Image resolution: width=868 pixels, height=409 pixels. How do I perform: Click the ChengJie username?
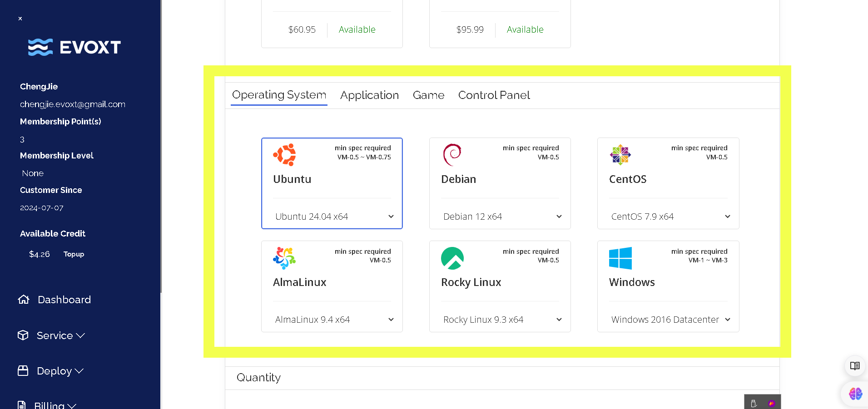click(39, 87)
